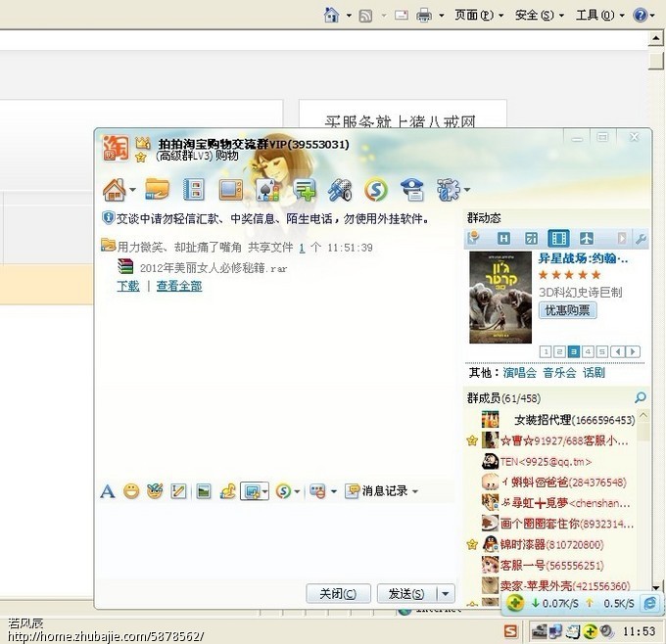Click the screenshot capture icon
Image resolution: width=666 pixels, height=644 pixels.
[251, 491]
